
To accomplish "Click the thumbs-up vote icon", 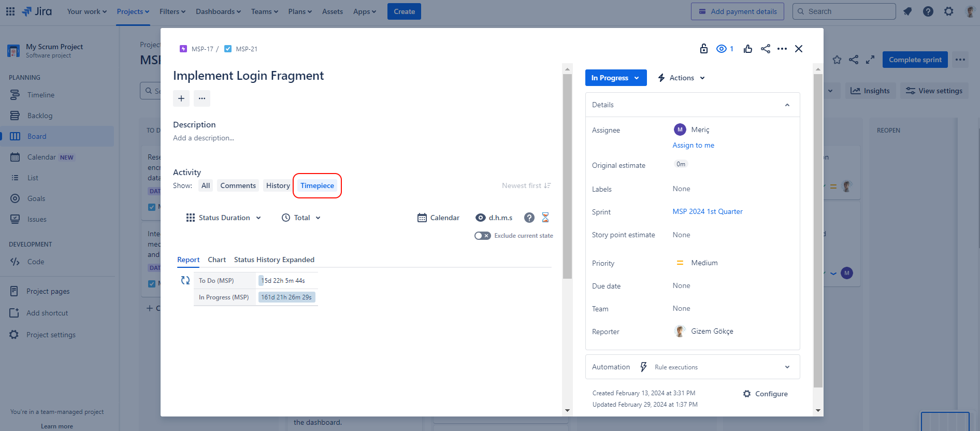I will tap(747, 49).
